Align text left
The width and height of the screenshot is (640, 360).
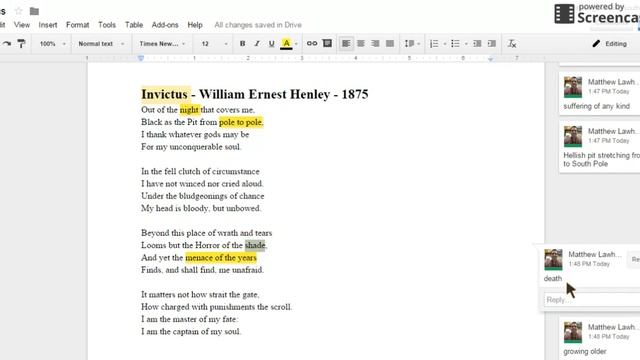(x=346, y=44)
